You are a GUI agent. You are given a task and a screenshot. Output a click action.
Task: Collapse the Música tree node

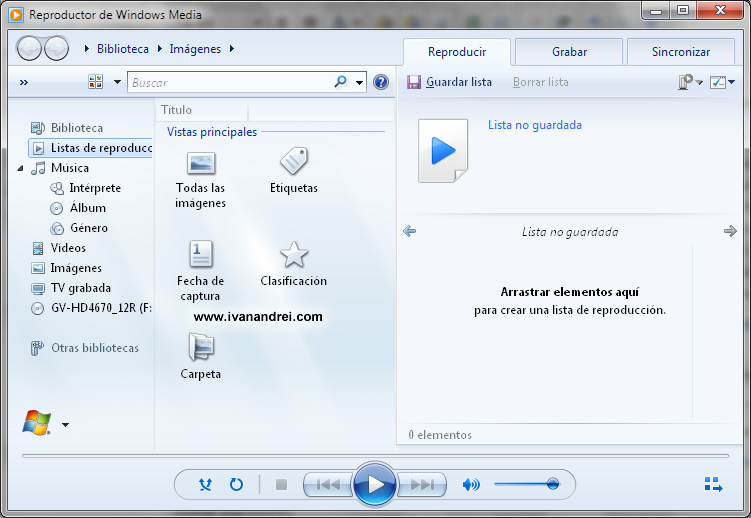point(20,168)
